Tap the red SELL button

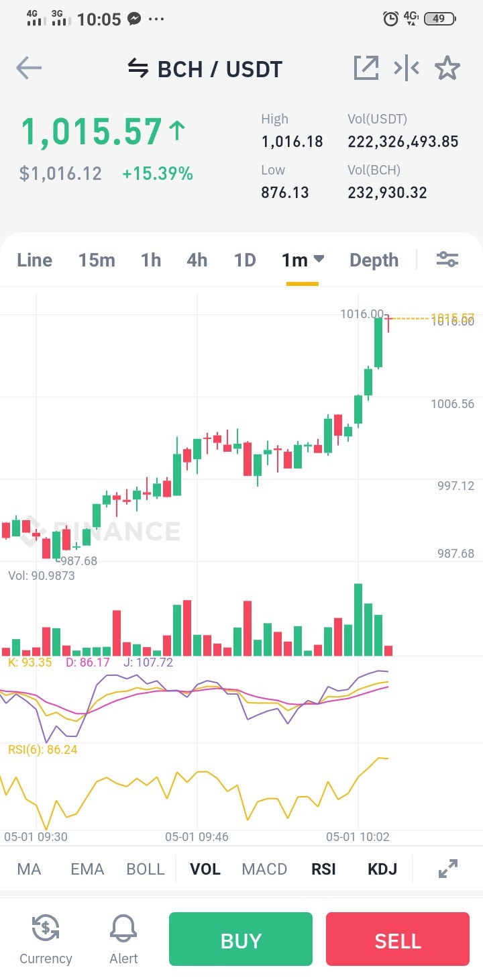[x=398, y=939]
